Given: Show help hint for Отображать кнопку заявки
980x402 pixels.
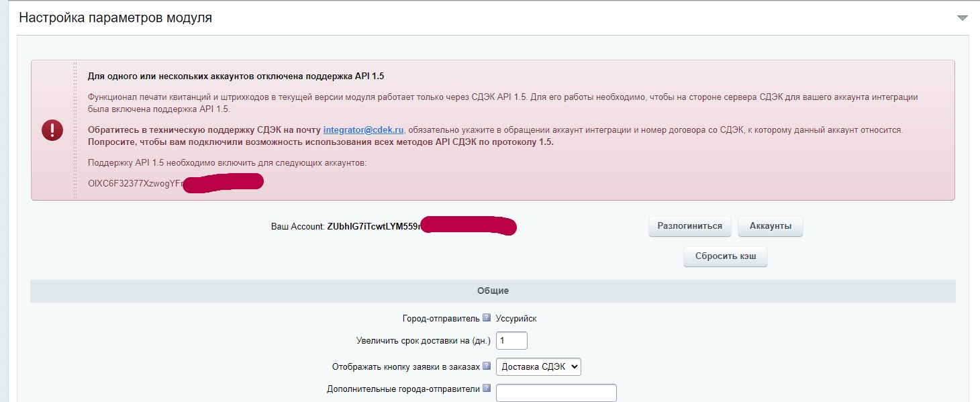Looking at the screenshot, I should pyautogui.click(x=487, y=366).
